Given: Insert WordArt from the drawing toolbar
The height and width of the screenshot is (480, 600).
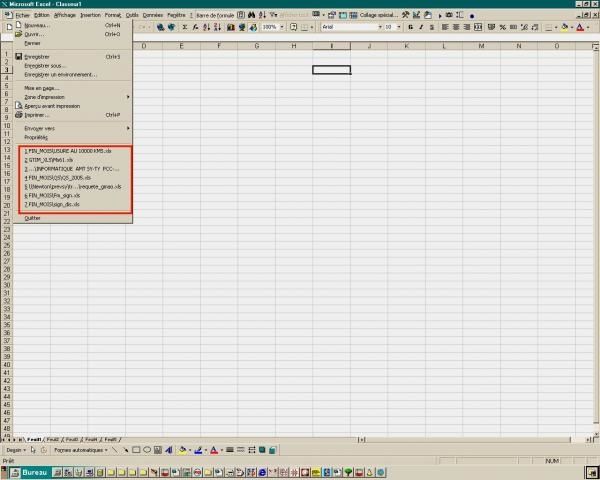Looking at the screenshot, I should (x=169, y=450).
